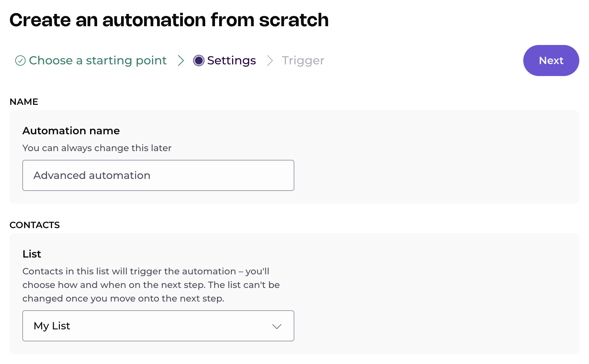Click the chevron arrow before Settings
The image size is (589, 364).
(x=181, y=61)
